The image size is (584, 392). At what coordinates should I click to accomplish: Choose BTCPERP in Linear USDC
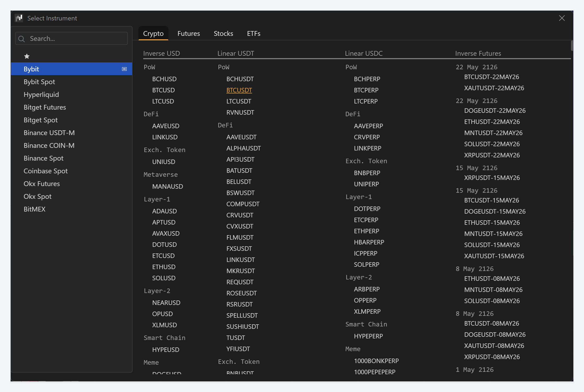pos(366,90)
